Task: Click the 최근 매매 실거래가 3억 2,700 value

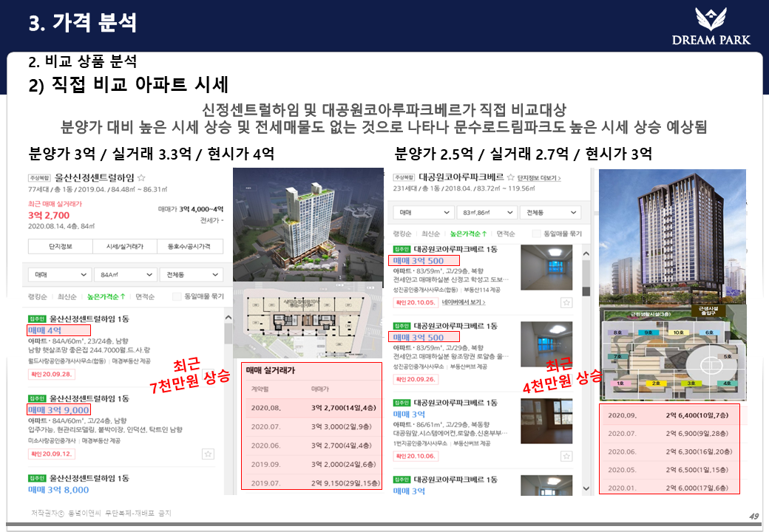Action: (49, 216)
